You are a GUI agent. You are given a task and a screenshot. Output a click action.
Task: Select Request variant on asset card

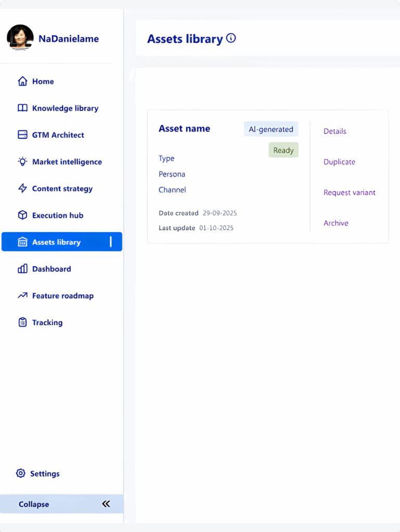pyautogui.click(x=349, y=193)
